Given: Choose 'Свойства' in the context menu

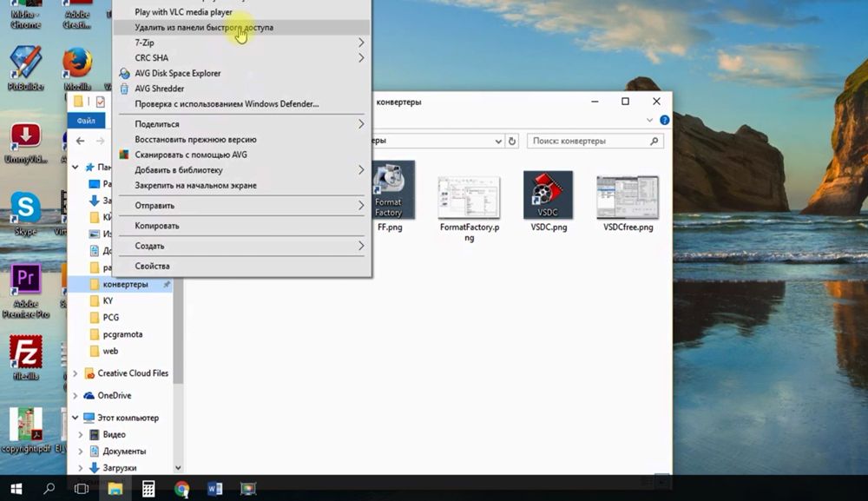Looking at the screenshot, I should 152,267.
